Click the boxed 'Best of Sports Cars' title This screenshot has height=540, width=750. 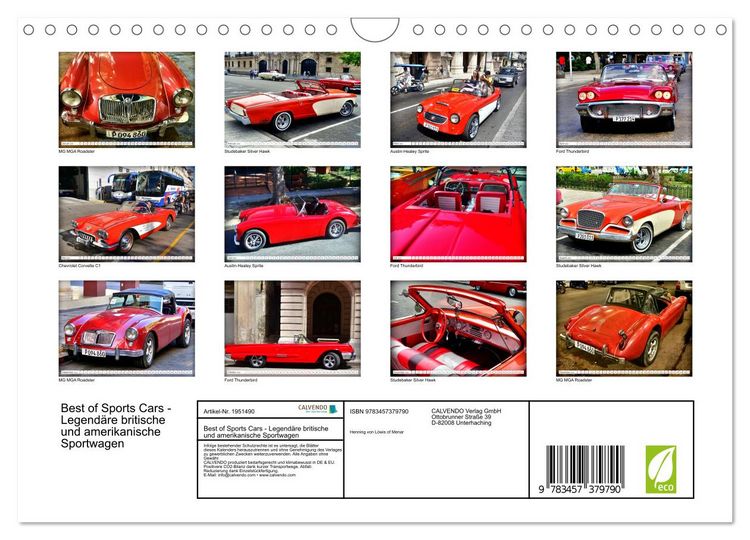click(x=266, y=431)
